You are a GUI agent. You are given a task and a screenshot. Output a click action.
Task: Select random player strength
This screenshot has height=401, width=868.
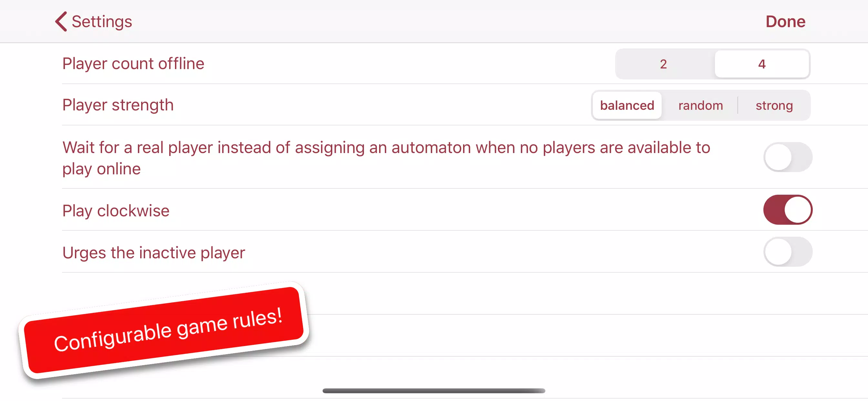[700, 105]
